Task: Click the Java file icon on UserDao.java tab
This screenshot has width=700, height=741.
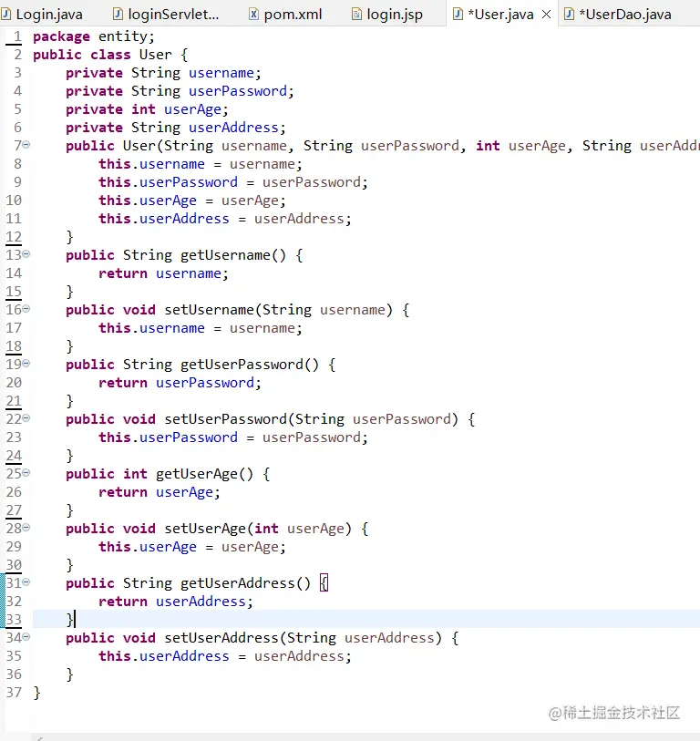Action: tap(569, 15)
